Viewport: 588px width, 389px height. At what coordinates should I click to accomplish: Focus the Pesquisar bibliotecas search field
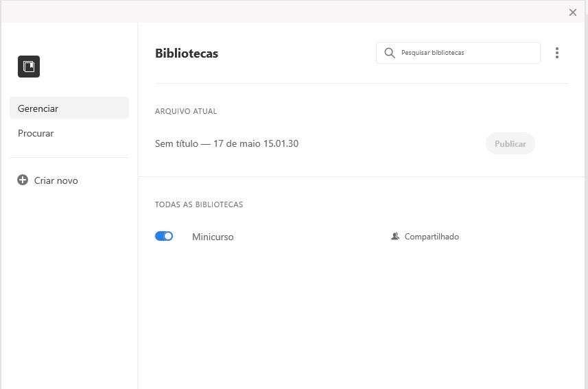(x=458, y=53)
